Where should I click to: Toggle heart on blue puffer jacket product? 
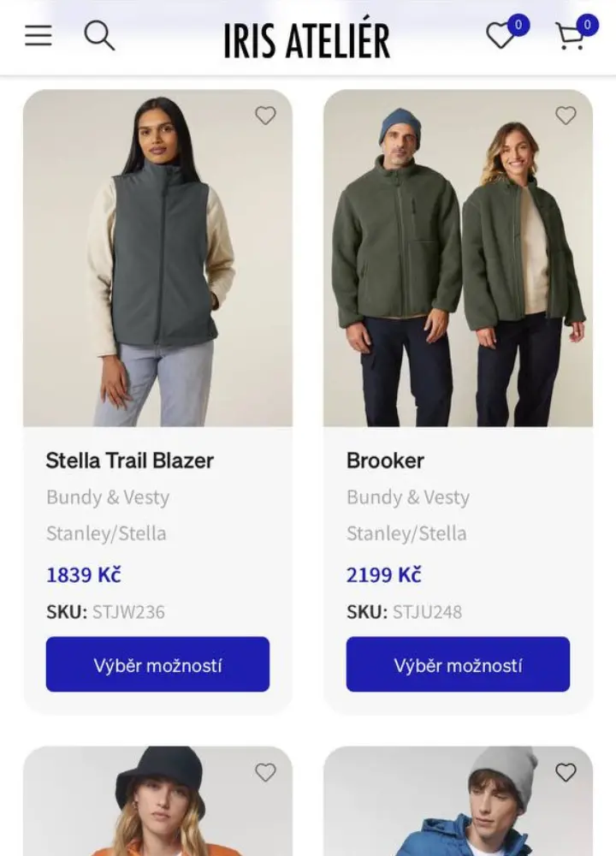[x=566, y=772]
